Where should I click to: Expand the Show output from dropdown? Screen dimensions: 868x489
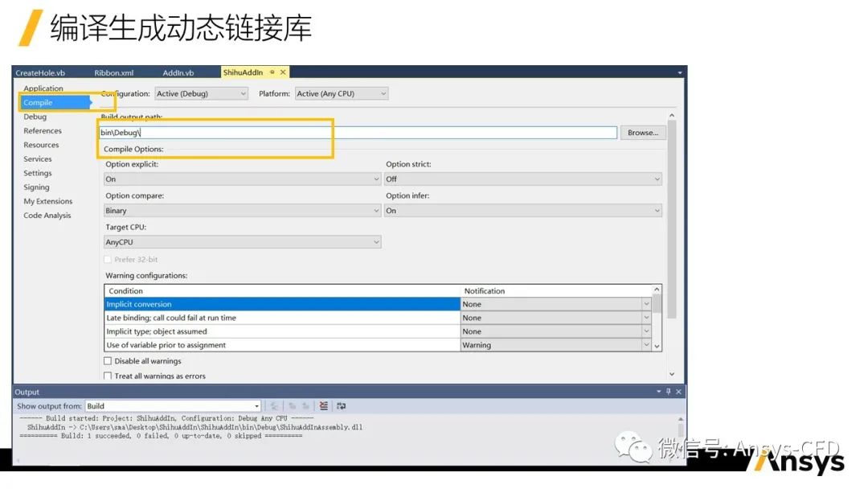[x=173, y=406]
